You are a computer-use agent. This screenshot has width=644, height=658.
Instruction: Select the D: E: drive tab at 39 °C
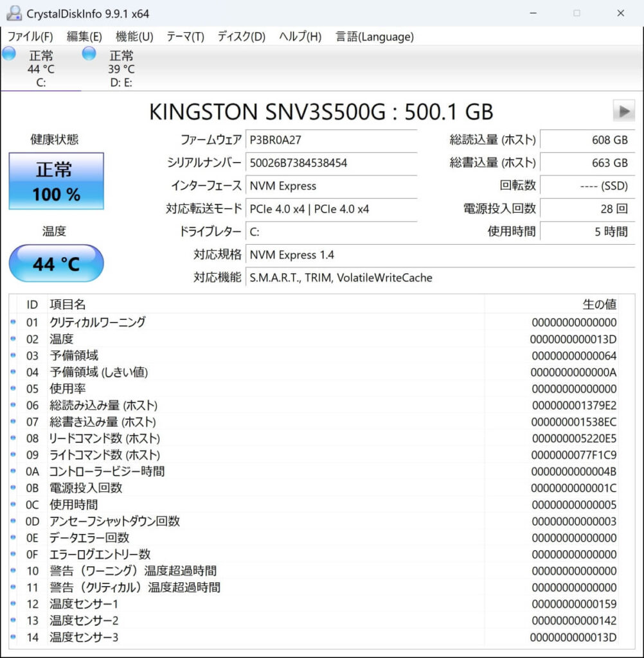coord(121,68)
